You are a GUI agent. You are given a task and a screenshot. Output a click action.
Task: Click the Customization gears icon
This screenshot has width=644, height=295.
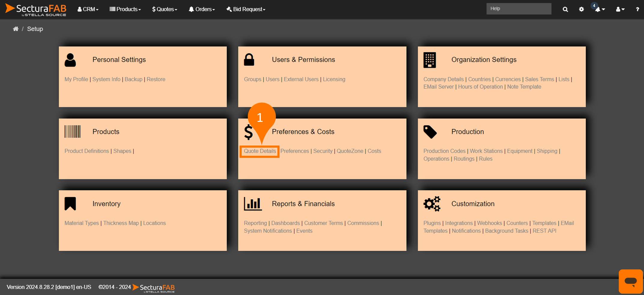click(432, 204)
